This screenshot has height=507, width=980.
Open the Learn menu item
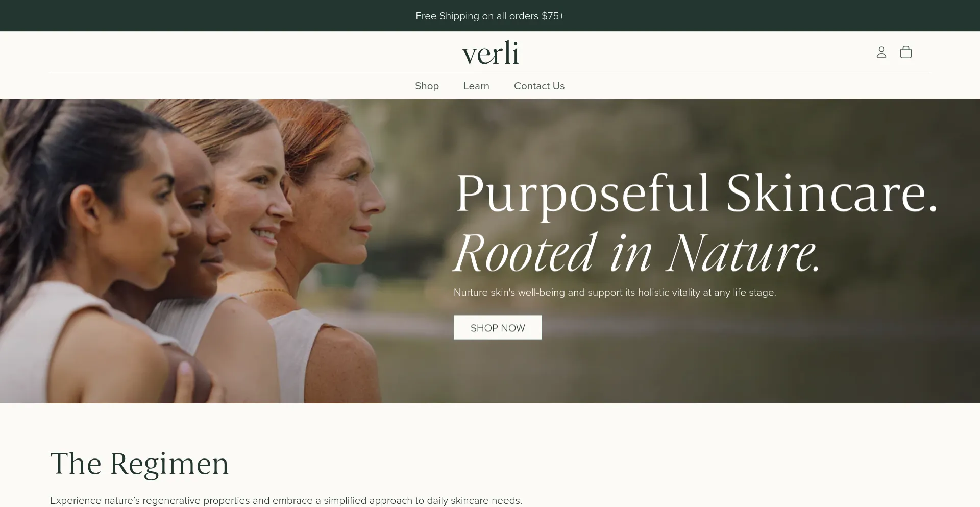pos(476,86)
